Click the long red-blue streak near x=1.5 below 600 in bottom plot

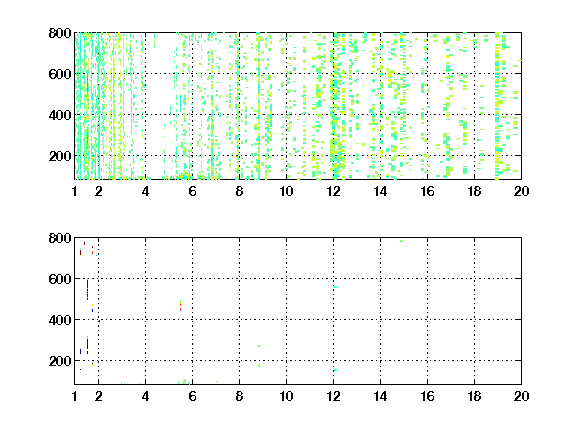[87, 290]
